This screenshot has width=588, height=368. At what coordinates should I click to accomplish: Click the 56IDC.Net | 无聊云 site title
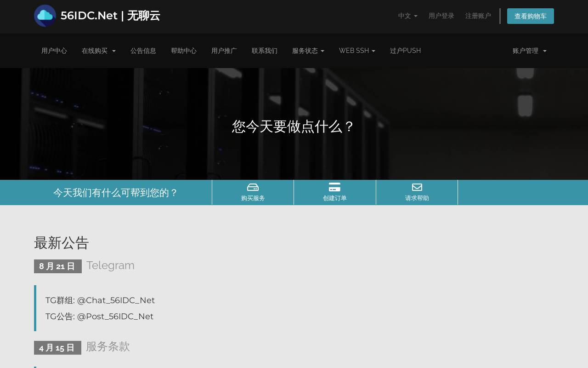pos(110,16)
